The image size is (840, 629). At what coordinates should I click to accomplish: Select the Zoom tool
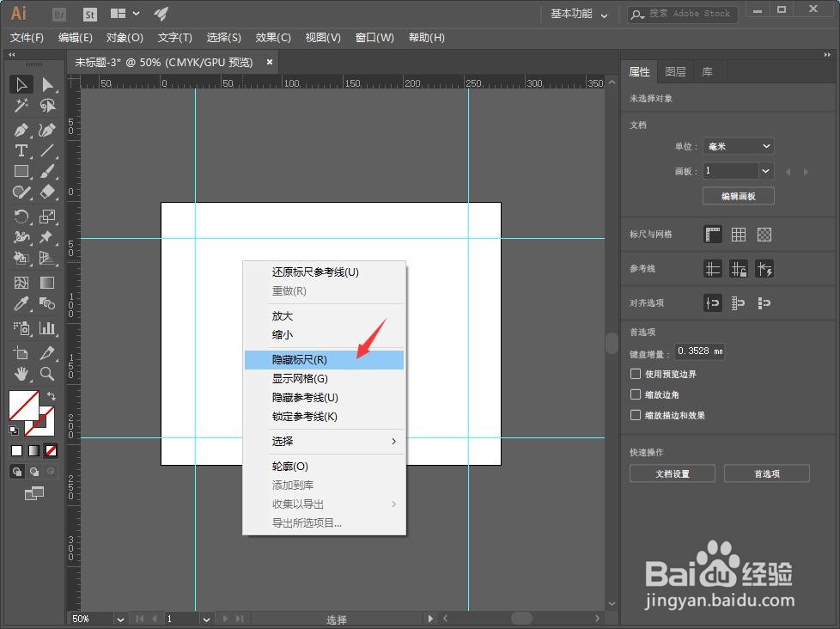(47, 374)
